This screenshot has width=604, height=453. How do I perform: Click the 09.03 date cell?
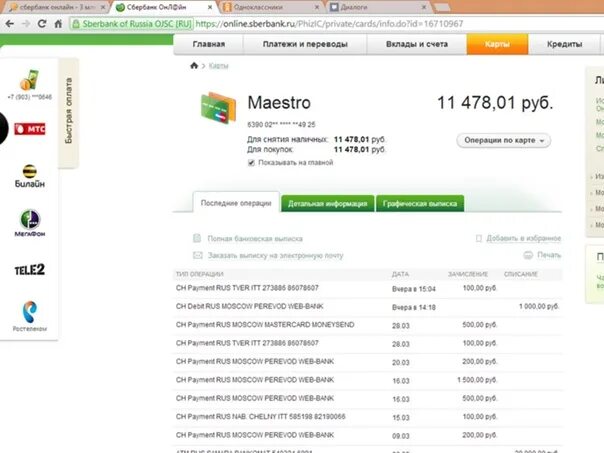401,436
